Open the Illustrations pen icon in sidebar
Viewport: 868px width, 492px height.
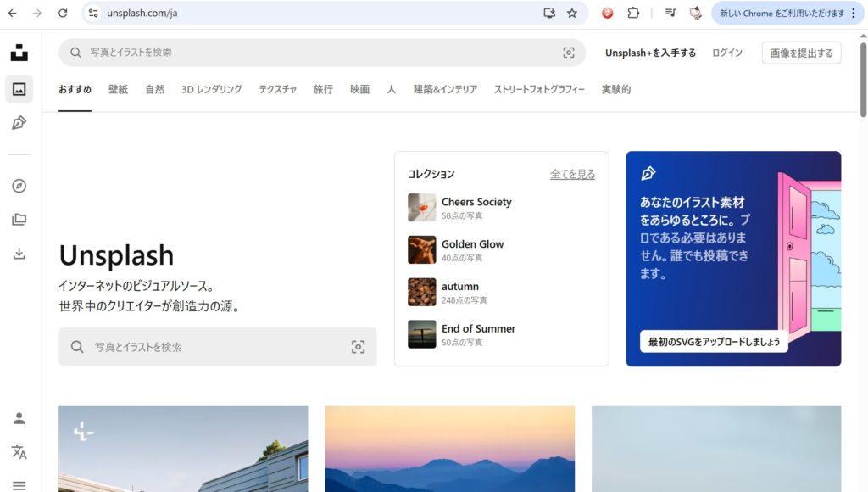coord(19,123)
